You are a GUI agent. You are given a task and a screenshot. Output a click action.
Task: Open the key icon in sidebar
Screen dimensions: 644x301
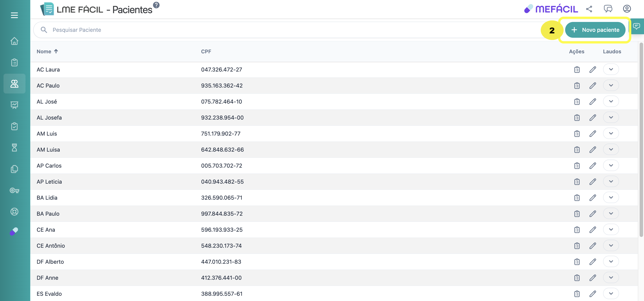14,191
